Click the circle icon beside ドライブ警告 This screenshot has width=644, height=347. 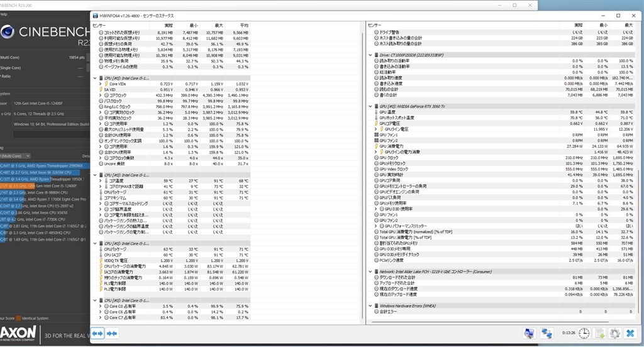[376, 32]
